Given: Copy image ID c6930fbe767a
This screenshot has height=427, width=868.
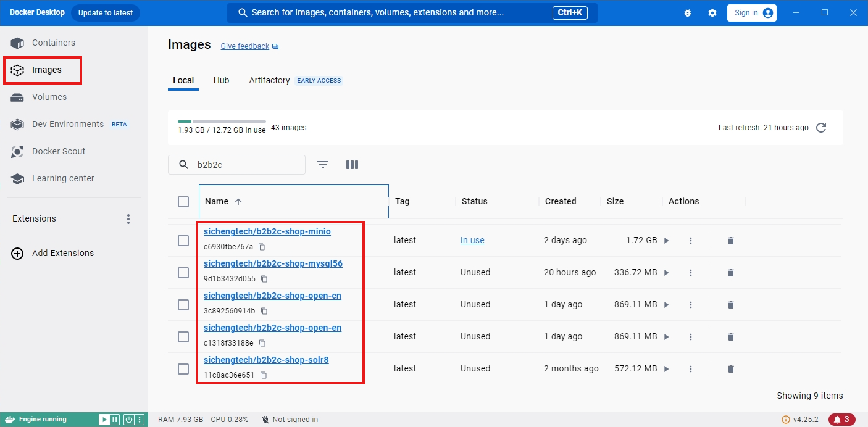Looking at the screenshot, I should click(262, 247).
